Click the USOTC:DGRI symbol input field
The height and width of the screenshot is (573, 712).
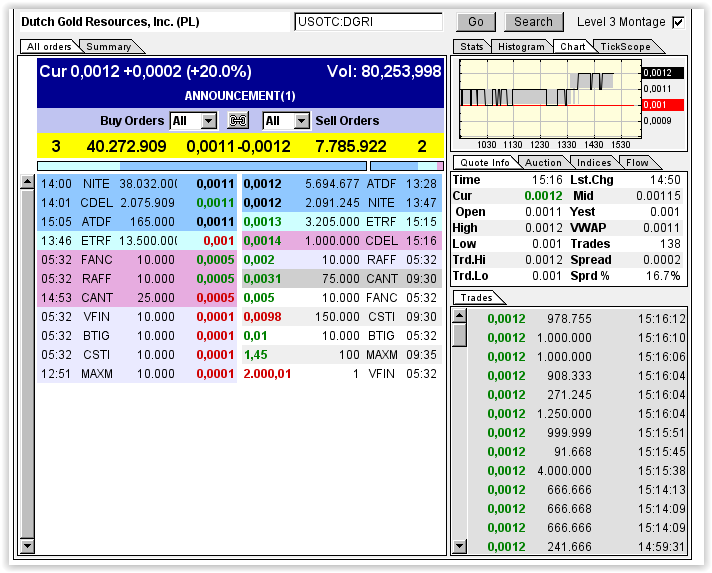368,22
